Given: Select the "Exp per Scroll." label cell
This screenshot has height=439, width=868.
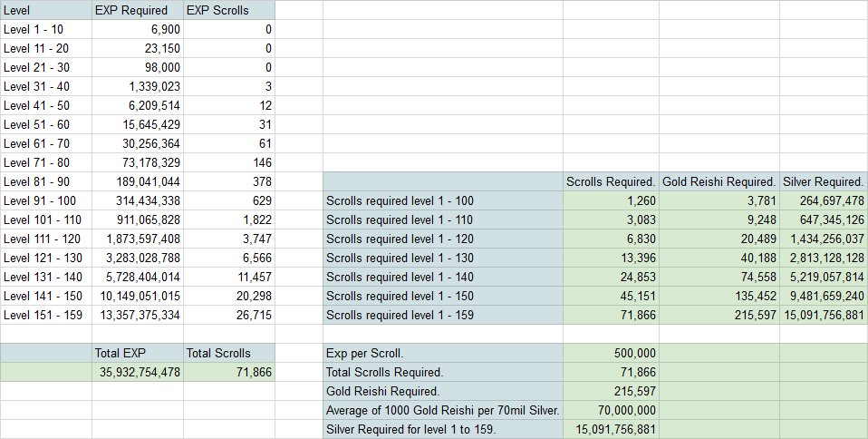Looking at the screenshot, I should 443,353.
